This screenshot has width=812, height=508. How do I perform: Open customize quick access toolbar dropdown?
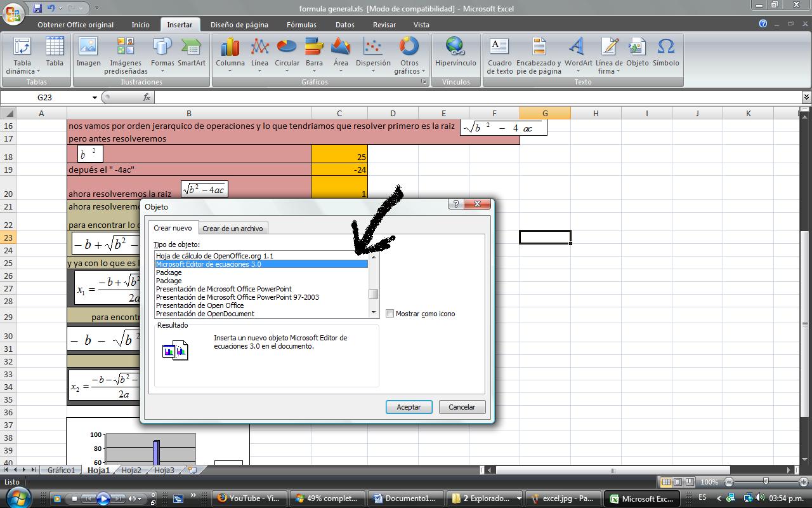pos(96,8)
